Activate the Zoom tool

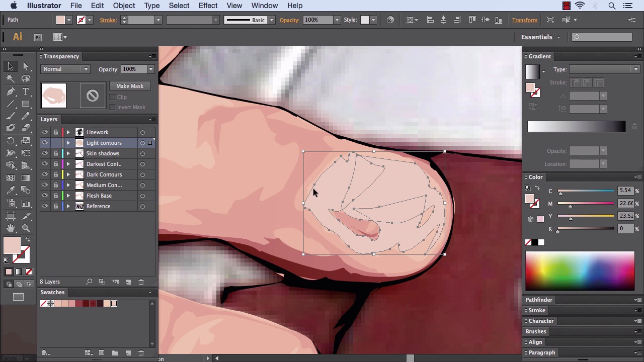26,228
